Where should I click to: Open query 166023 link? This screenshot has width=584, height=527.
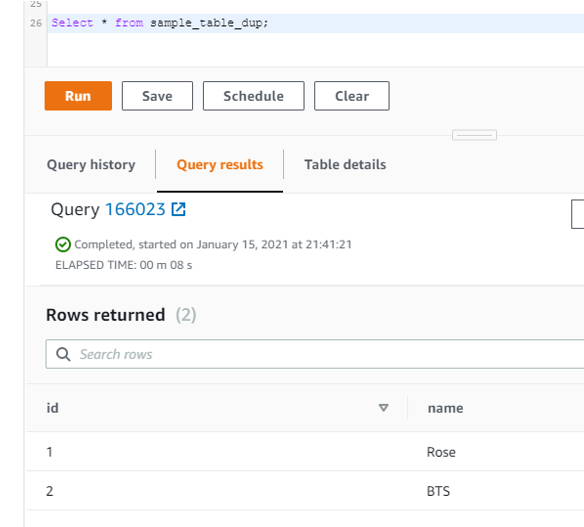pos(135,209)
